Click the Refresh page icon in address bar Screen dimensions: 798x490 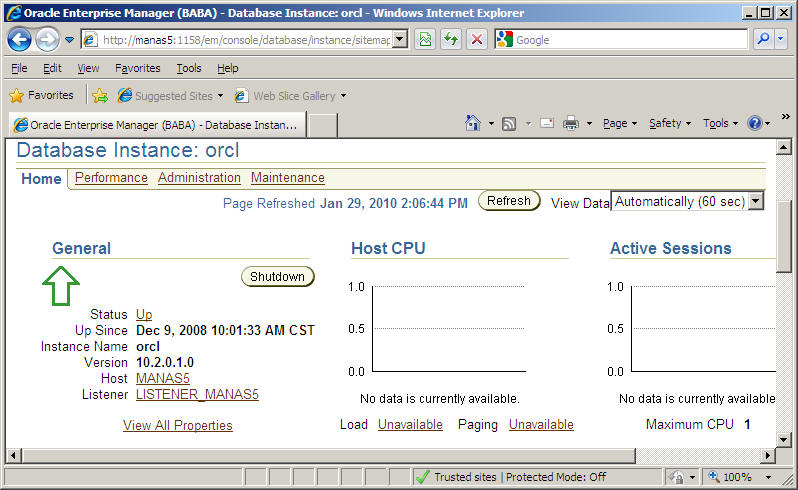[x=451, y=39]
